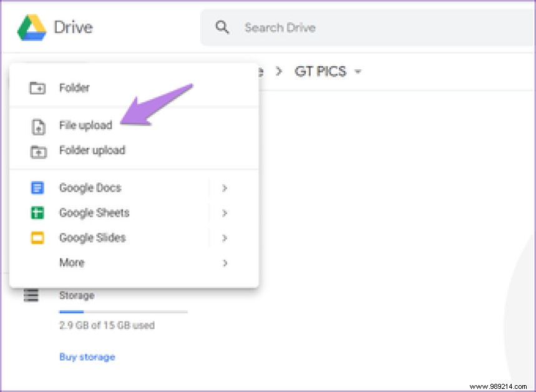Click the Folder creation icon

click(x=39, y=88)
